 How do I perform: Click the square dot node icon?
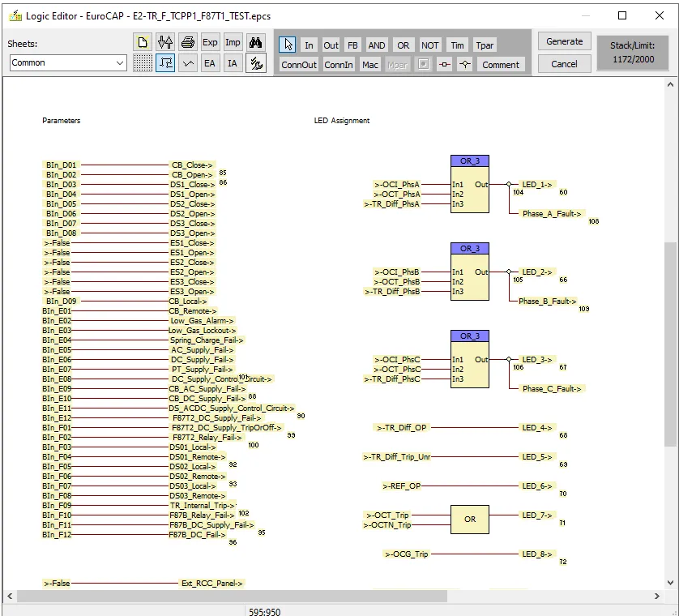tap(424, 65)
